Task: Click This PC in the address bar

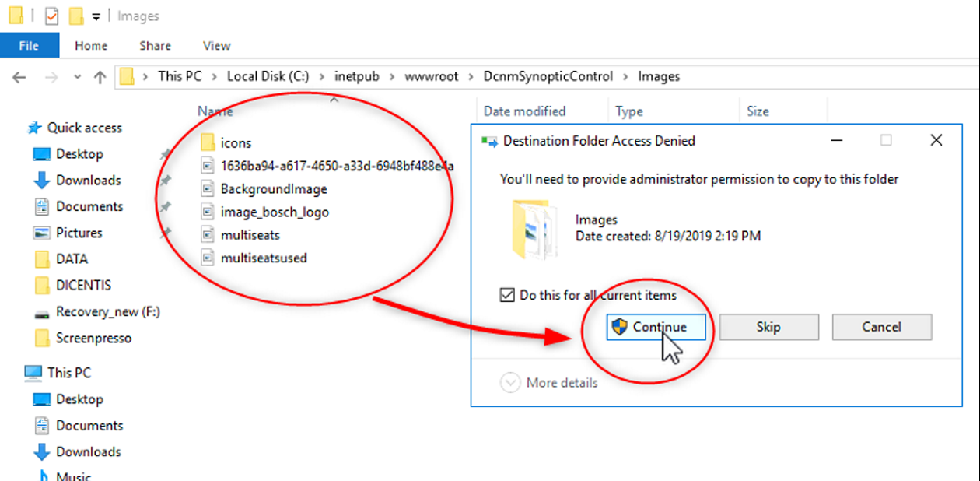Action: point(180,76)
